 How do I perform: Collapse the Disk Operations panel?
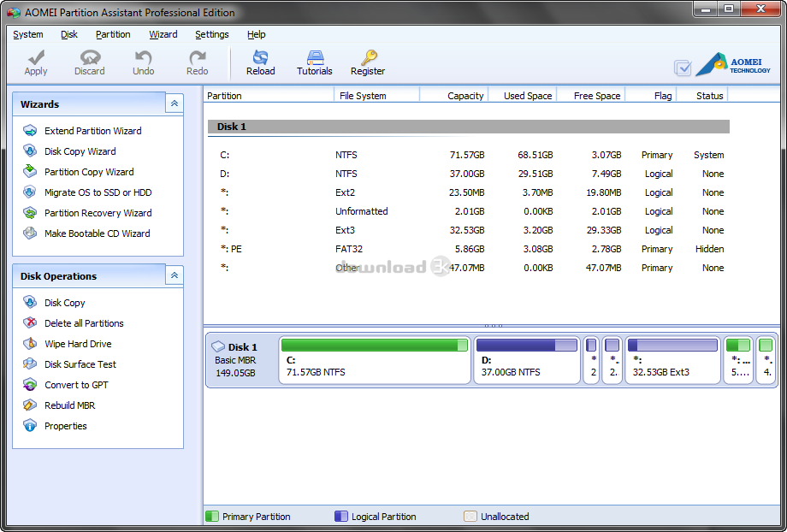point(175,275)
